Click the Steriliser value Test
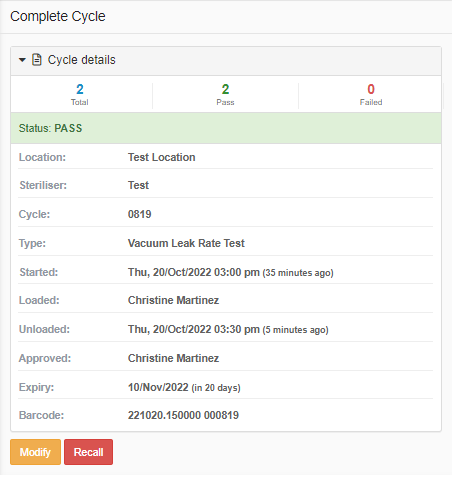Screen dimensions: 453x477 [x=138, y=185]
